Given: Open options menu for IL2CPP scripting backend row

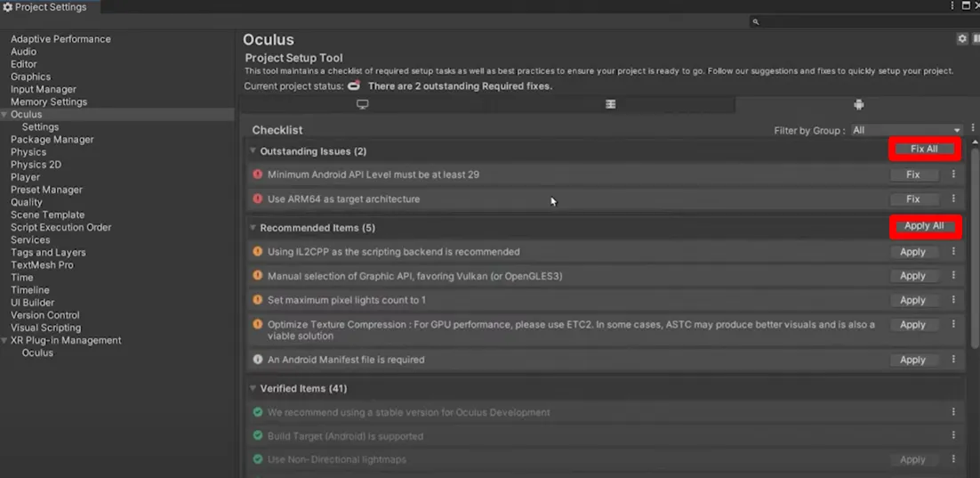Looking at the screenshot, I should point(953,251).
